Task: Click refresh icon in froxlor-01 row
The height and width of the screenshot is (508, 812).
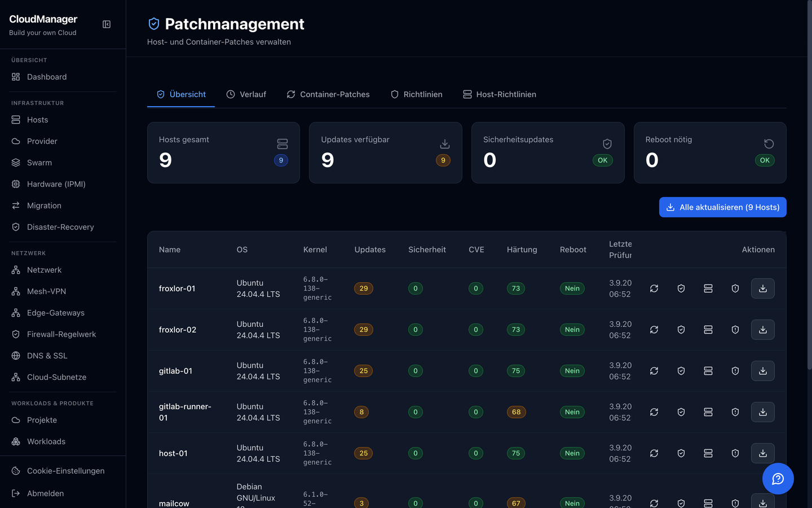Action: click(x=654, y=288)
